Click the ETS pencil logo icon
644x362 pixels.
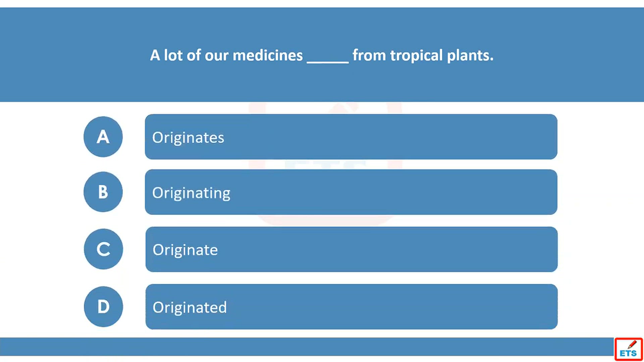[629, 349]
